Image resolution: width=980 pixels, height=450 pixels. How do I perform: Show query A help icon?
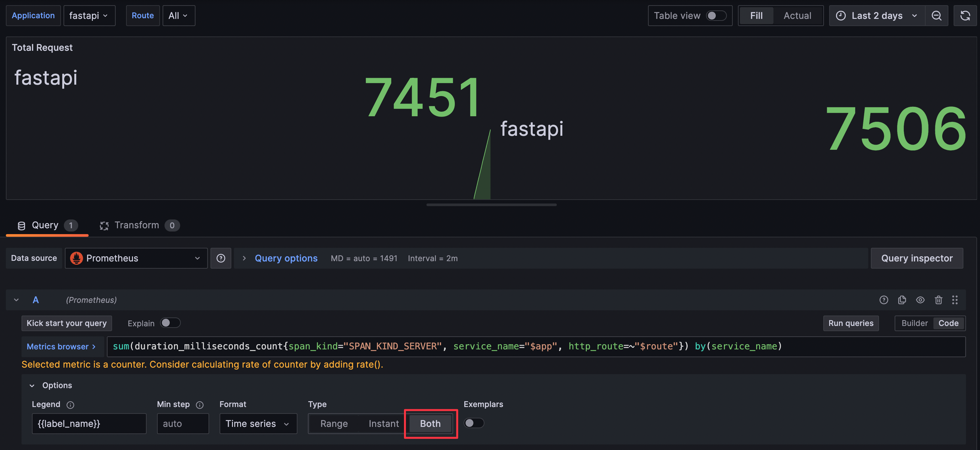(x=883, y=300)
